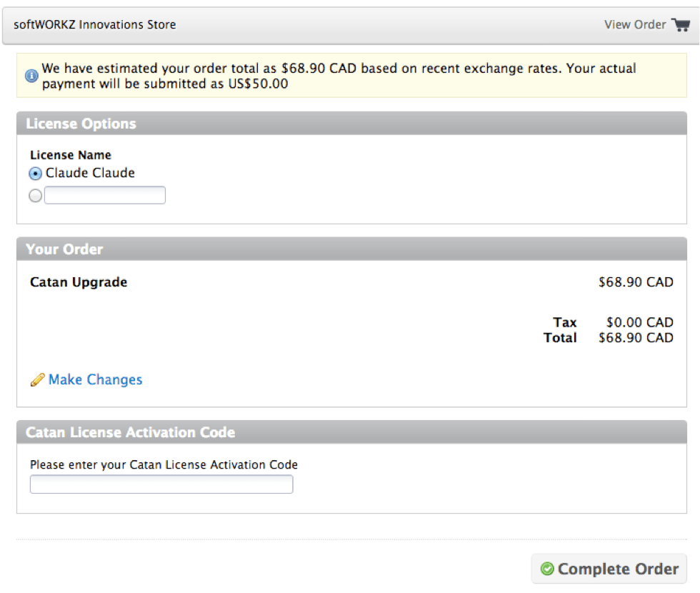Click the blue info icon in the banner
Viewport: 700px width, 593px height.
[30, 75]
